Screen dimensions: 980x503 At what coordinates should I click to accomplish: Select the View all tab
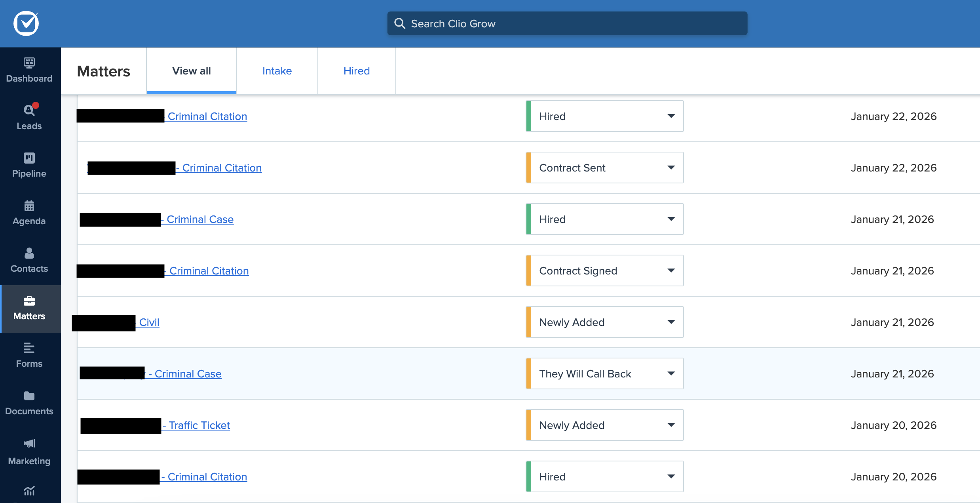[x=192, y=71]
